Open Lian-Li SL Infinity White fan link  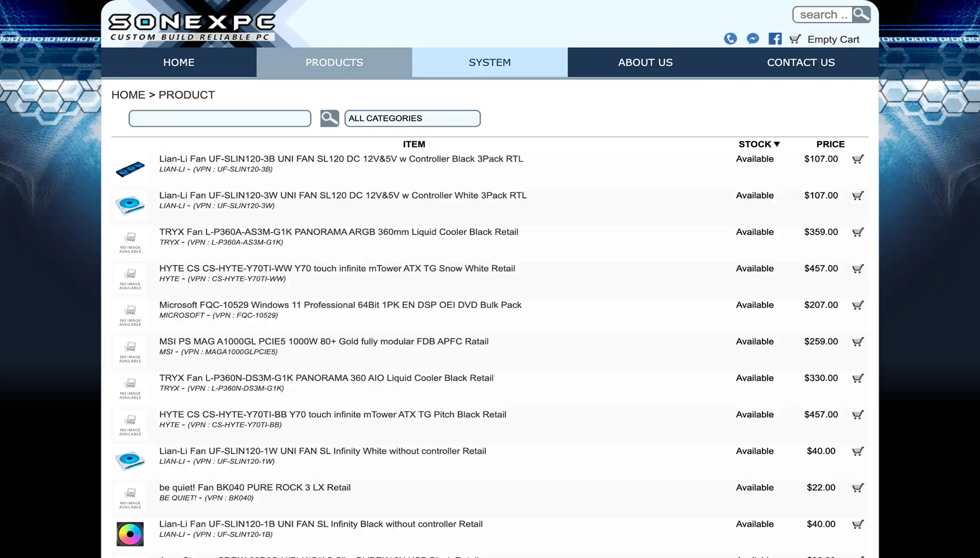point(323,451)
